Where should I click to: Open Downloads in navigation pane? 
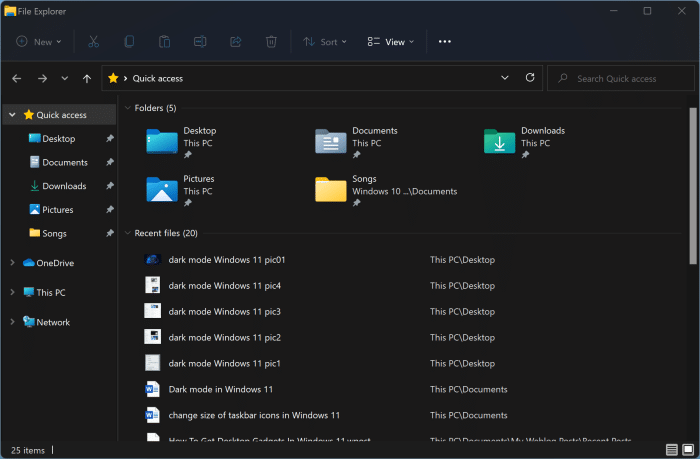point(64,186)
